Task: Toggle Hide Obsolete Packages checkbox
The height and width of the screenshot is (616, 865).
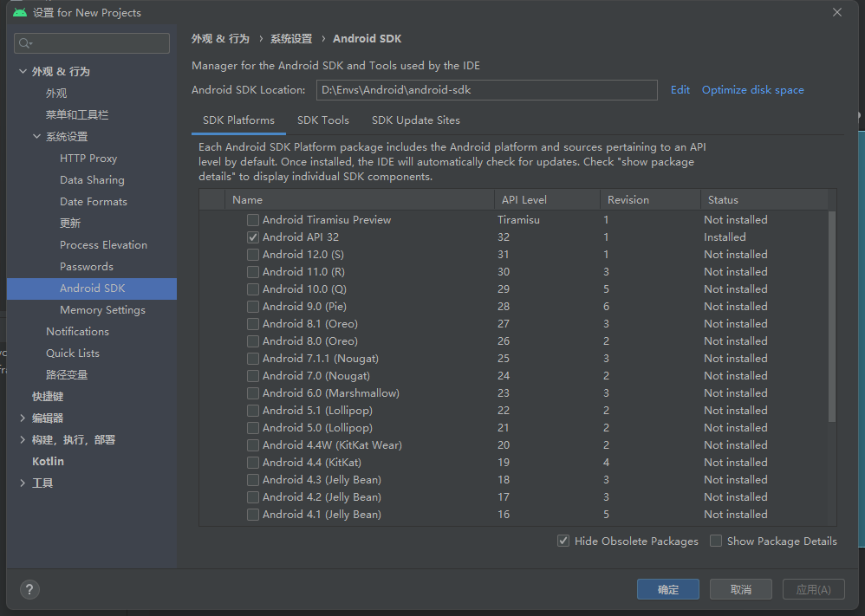Action: click(x=564, y=541)
